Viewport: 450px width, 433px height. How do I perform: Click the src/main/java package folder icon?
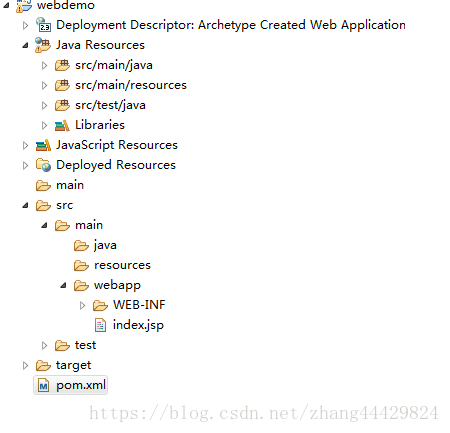pyautogui.click(x=62, y=65)
